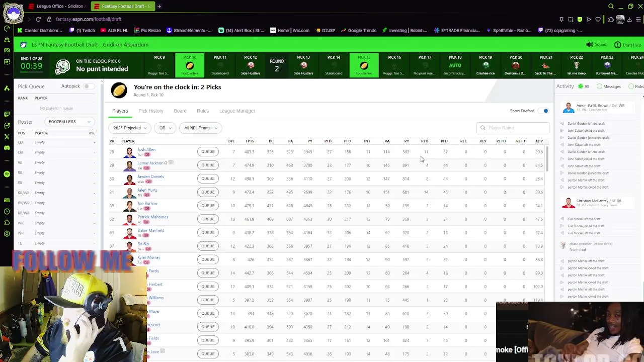Open Bo Nix player link
Viewport: 644px width, 362px height.
(x=143, y=244)
